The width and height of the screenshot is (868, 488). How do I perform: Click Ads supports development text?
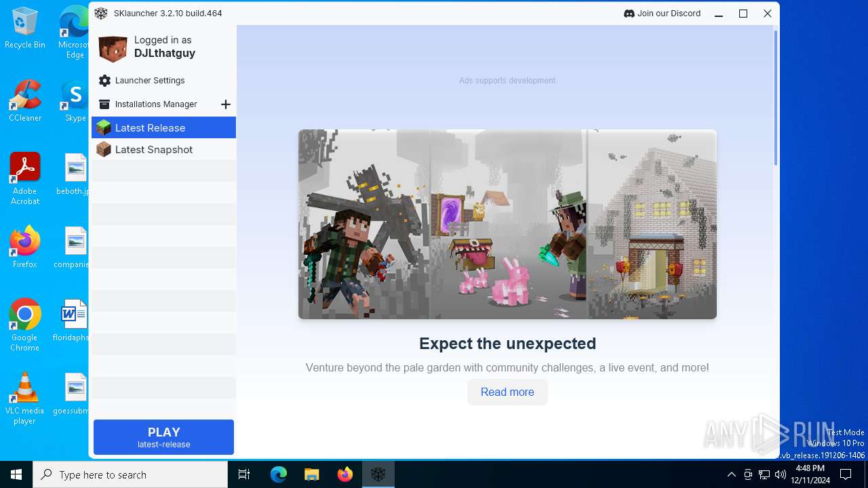click(507, 81)
